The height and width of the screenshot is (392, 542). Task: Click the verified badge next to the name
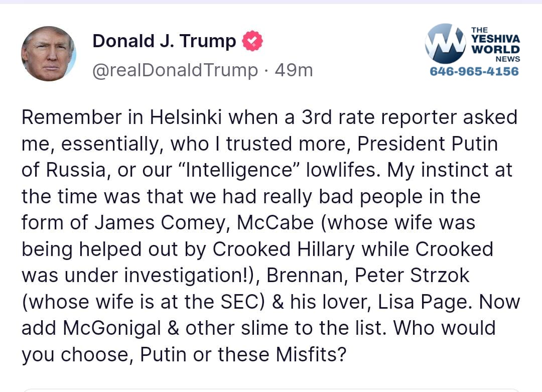pos(252,41)
